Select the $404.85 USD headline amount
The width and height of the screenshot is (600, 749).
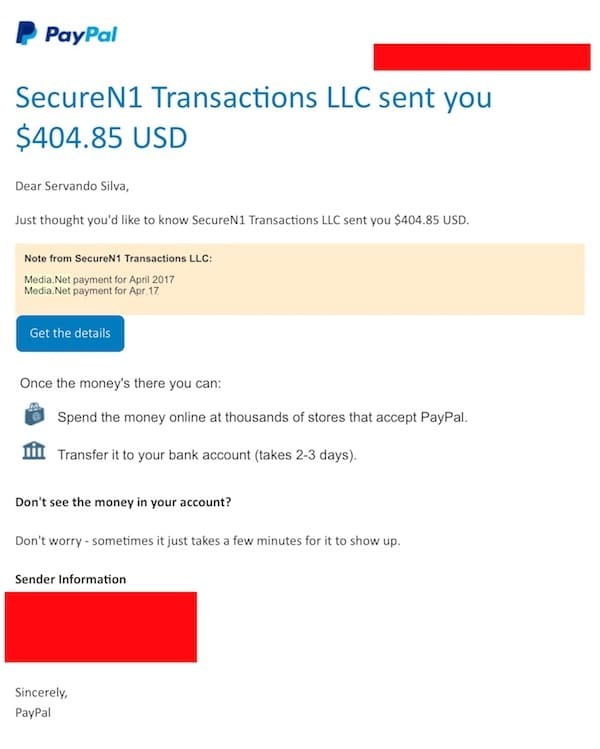pos(102,137)
